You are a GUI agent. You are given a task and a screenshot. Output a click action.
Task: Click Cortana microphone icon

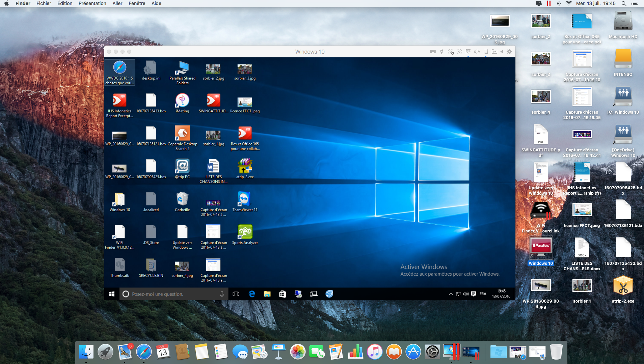point(222,294)
